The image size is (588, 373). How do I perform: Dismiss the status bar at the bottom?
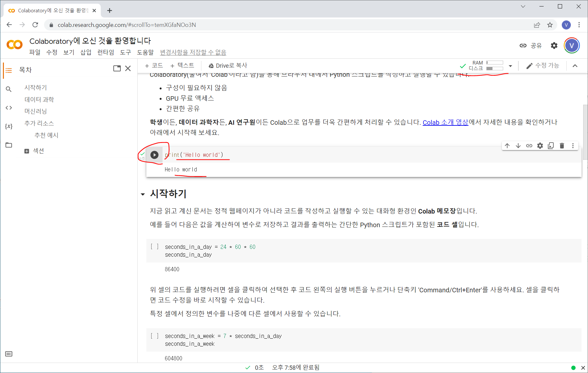[x=583, y=368]
